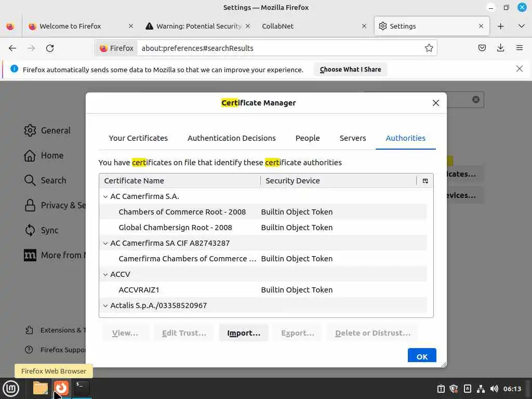
Task: Open the update manager shield icon
Action: (454, 389)
